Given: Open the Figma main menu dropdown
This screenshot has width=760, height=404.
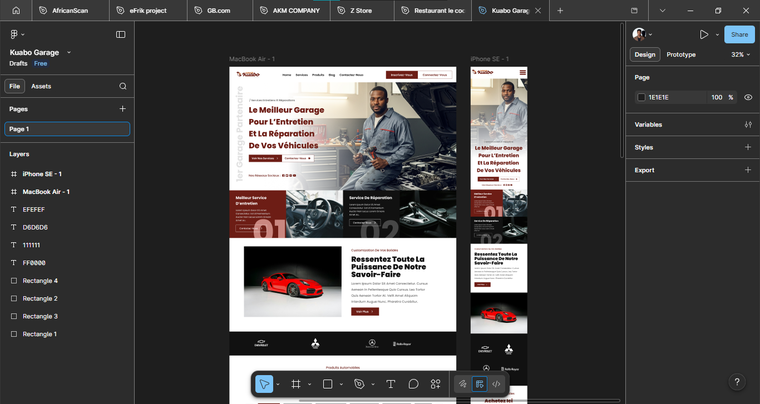Looking at the screenshot, I should point(17,34).
